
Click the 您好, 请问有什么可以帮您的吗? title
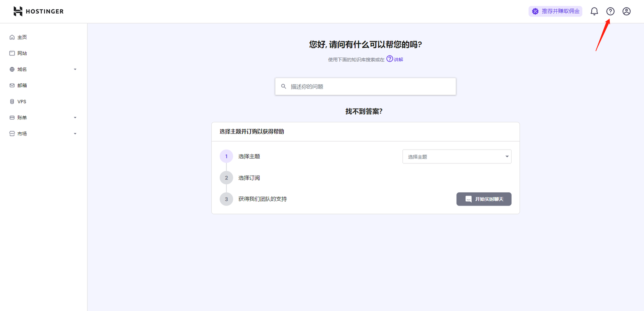[x=365, y=44]
